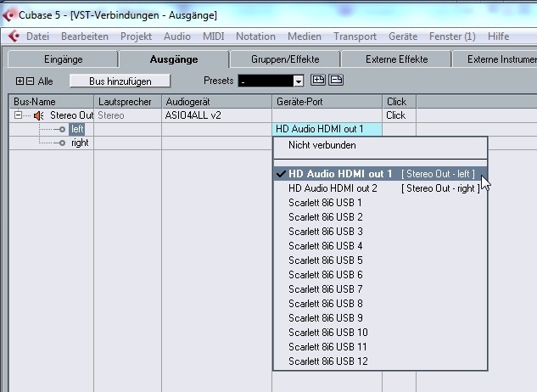Choose Scarlett 8i6 USB 7
This screenshot has width=537, height=392.
coord(380,288)
